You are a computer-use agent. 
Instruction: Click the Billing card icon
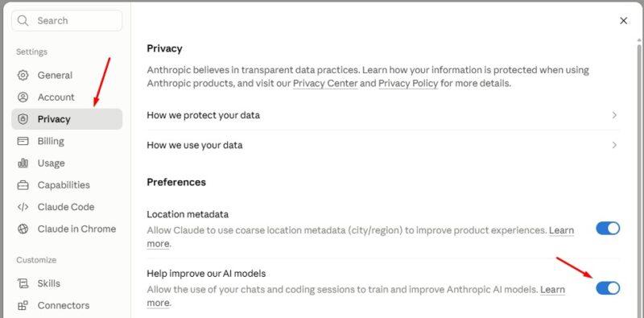[23, 141]
